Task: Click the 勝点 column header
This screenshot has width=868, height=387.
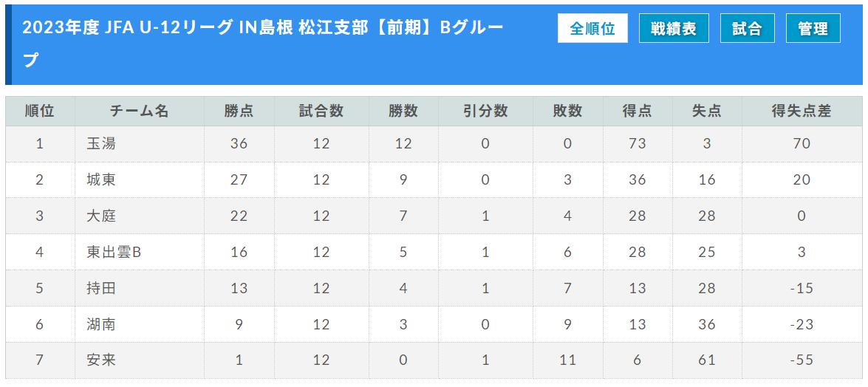Action: click(239, 112)
